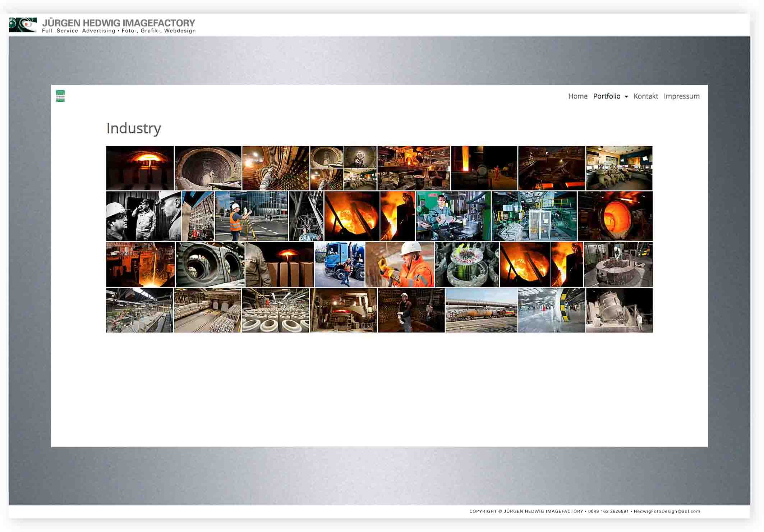This screenshot has width=764, height=532.
Task: Click the Jürgen Hedwig Imagefactory title text
Action: point(119,23)
